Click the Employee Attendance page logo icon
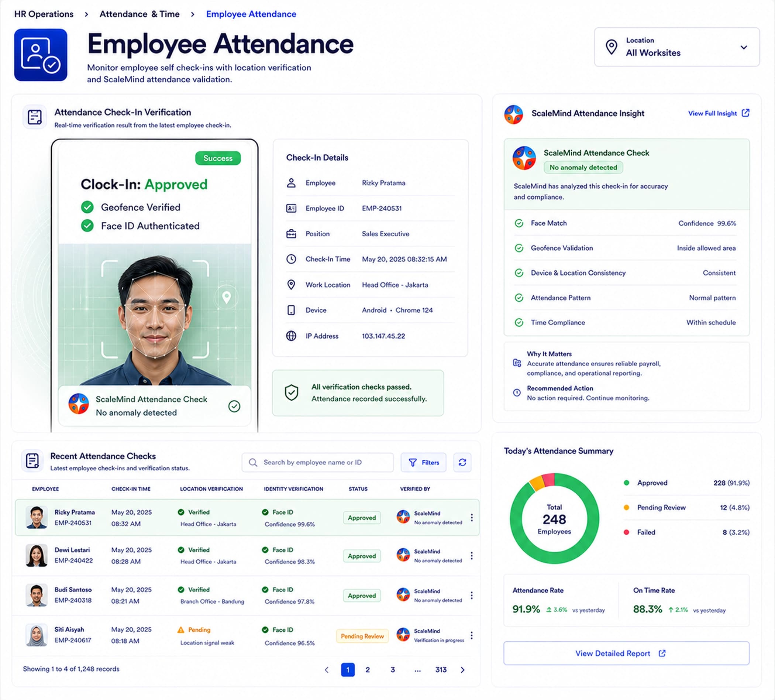 (41, 55)
